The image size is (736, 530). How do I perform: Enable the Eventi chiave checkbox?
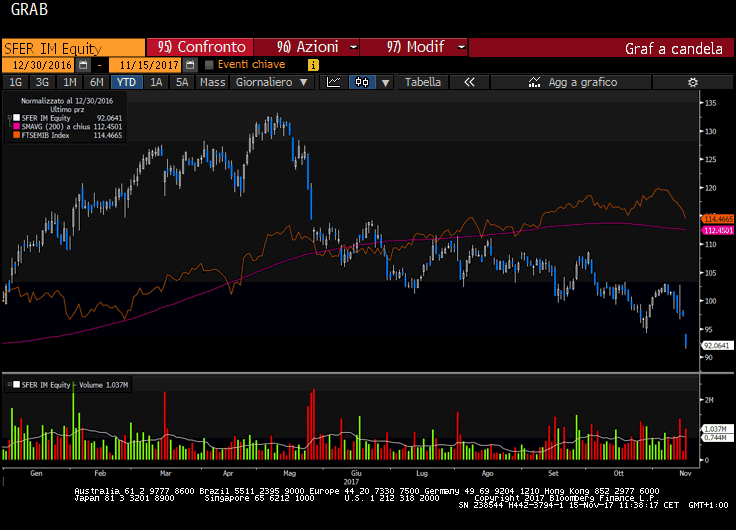[x=209, y=65]
